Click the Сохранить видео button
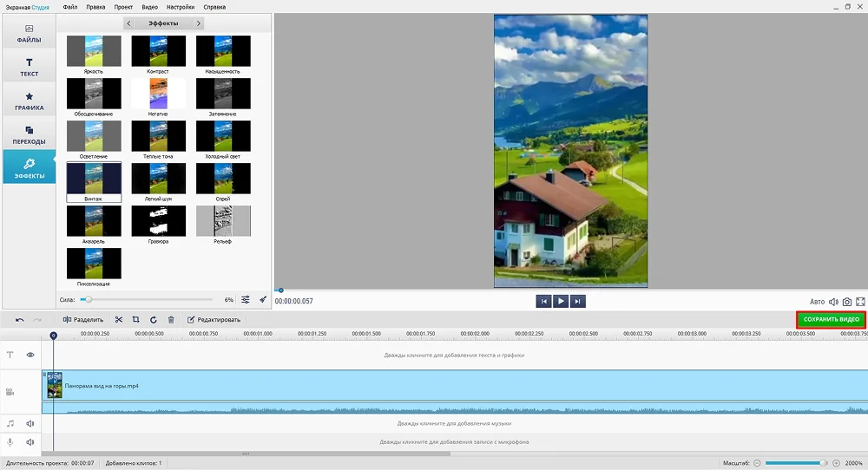Image resolution: width=868 pixels, height=470 pixels. [831, 319]
